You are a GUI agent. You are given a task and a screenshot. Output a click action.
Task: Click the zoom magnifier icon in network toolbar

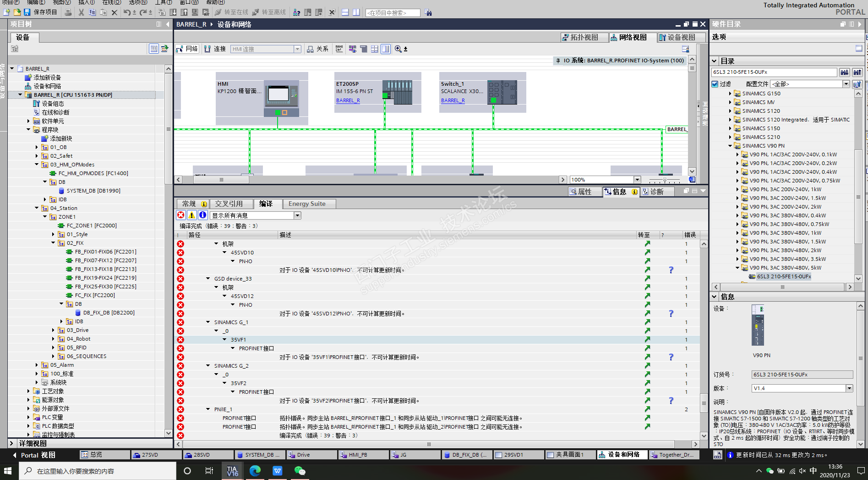pos(398,49)
